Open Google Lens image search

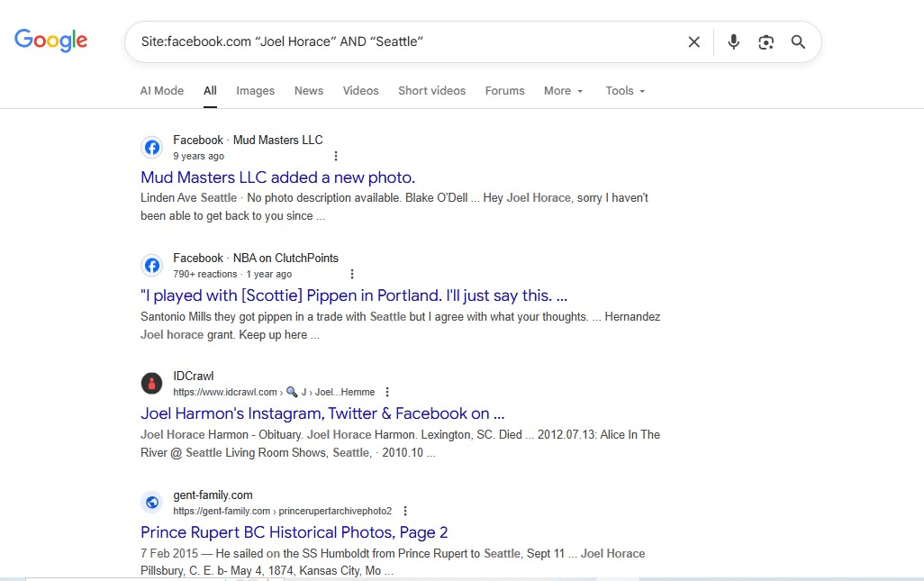point(765,41)
